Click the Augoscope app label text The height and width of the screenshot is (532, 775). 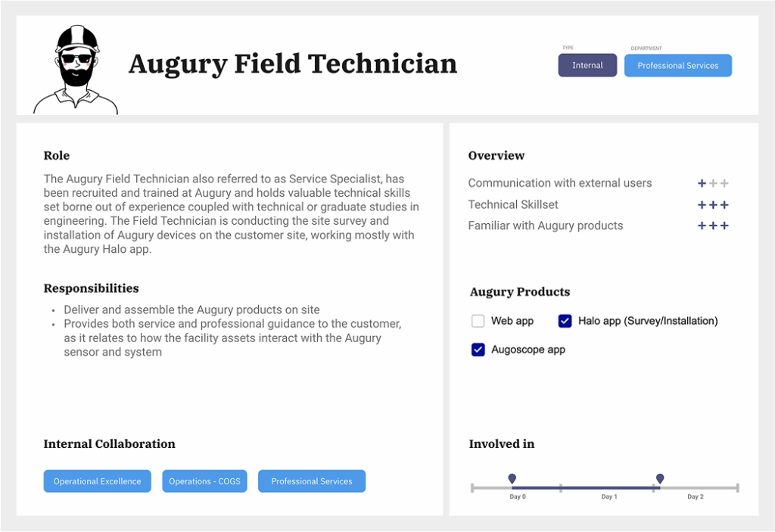click(x=528, y=350)
